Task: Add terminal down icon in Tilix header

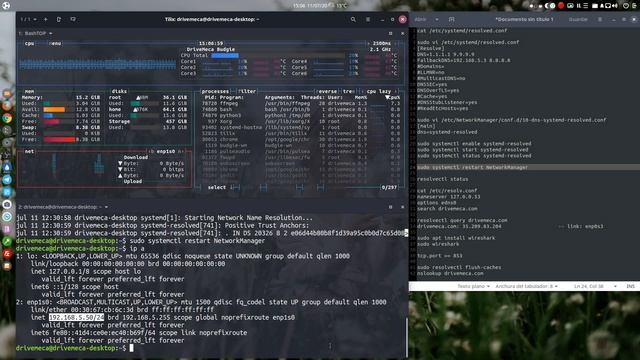Action: coord(73,19)
